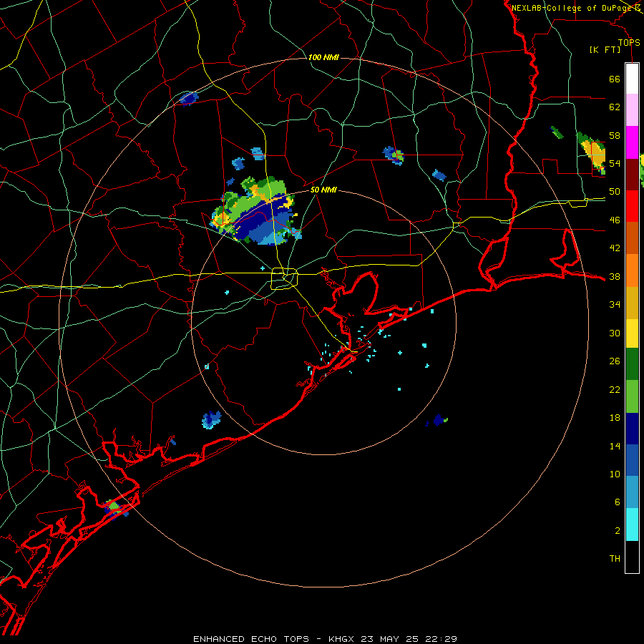Pick the bright red legend swatch

(632, 206)
